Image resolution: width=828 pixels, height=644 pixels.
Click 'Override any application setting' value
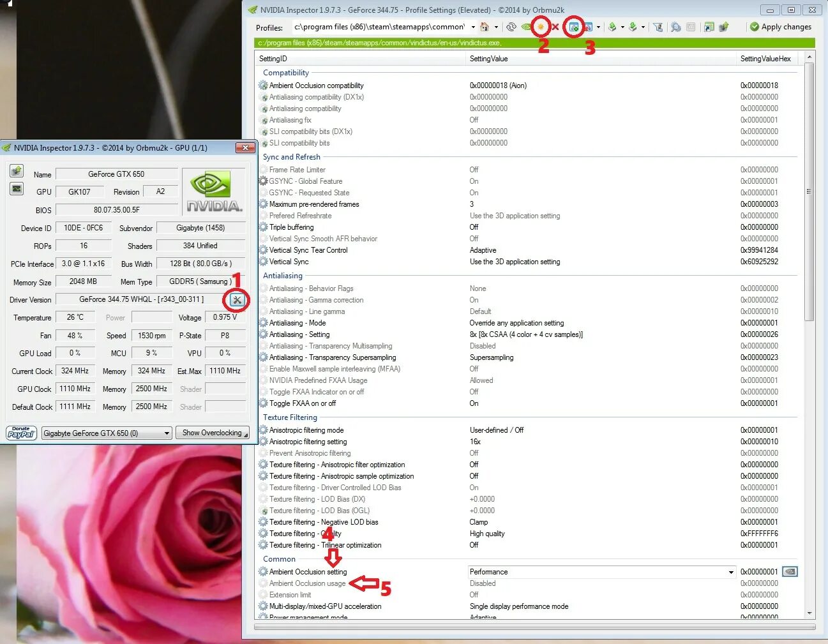(x=517, y=323)
